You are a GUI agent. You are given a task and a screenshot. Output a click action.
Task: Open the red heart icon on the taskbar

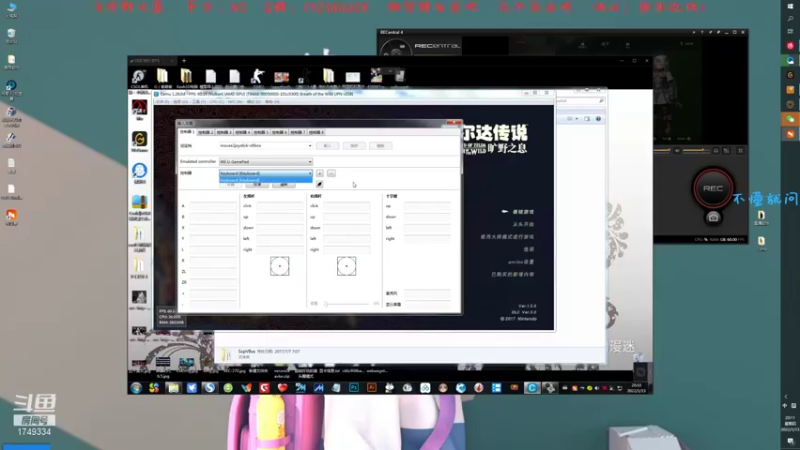click(x=282, y=388)
